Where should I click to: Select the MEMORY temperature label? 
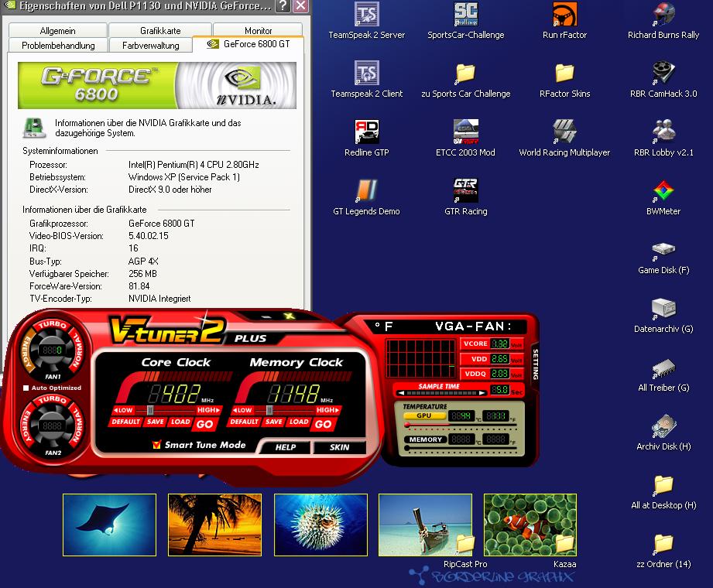pyautogui.click(x=425, y=439)
